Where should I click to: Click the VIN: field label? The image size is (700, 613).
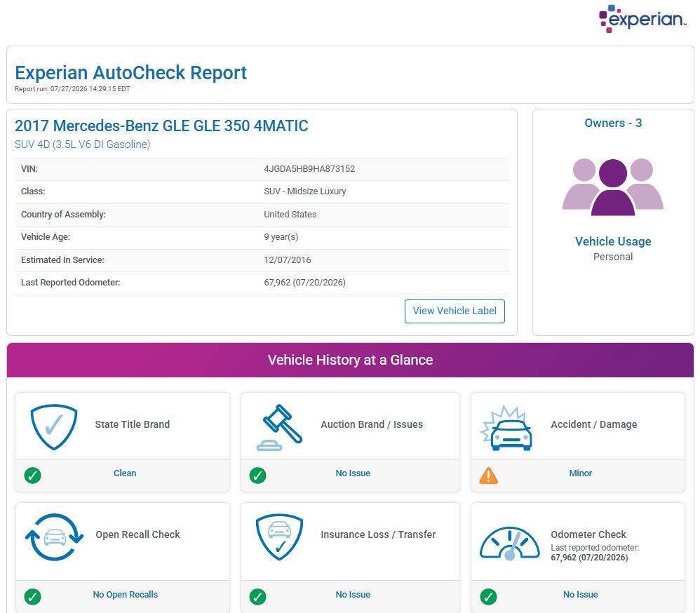[x=29, y=169]
